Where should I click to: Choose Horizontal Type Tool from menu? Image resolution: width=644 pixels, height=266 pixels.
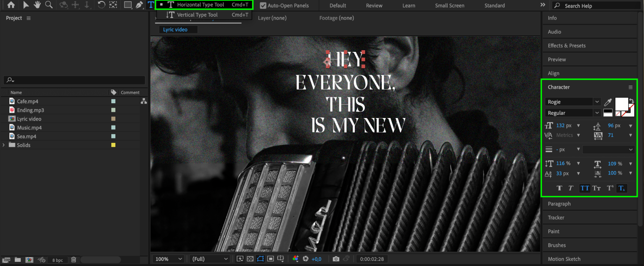[204, 5]
